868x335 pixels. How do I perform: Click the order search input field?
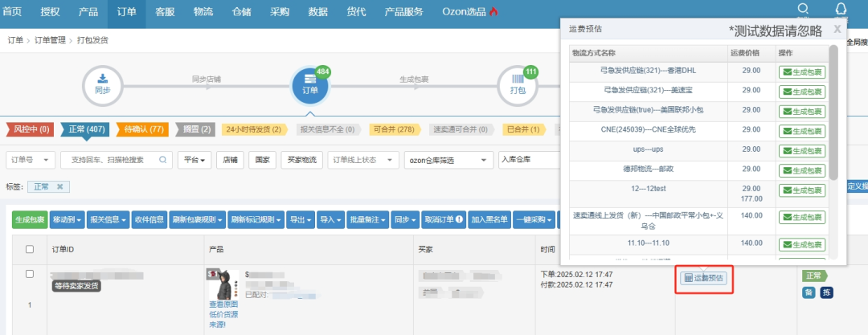pos(117,160)
